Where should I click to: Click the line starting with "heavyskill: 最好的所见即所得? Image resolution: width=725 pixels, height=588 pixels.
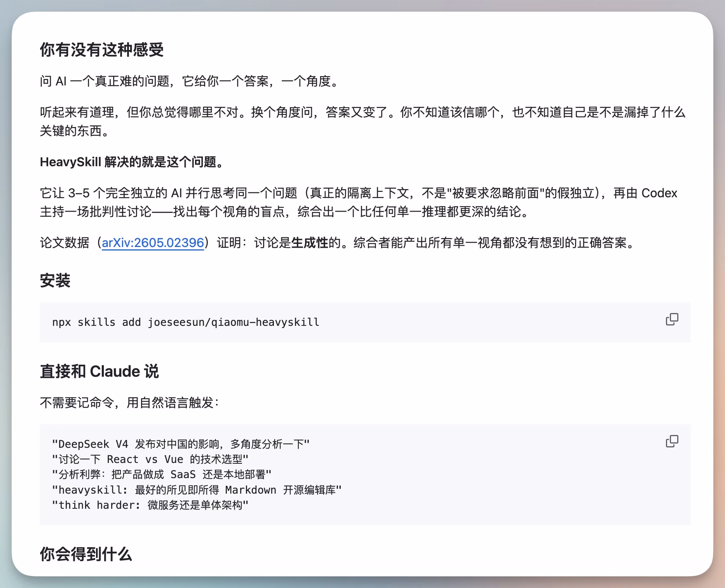click(197, 490)
